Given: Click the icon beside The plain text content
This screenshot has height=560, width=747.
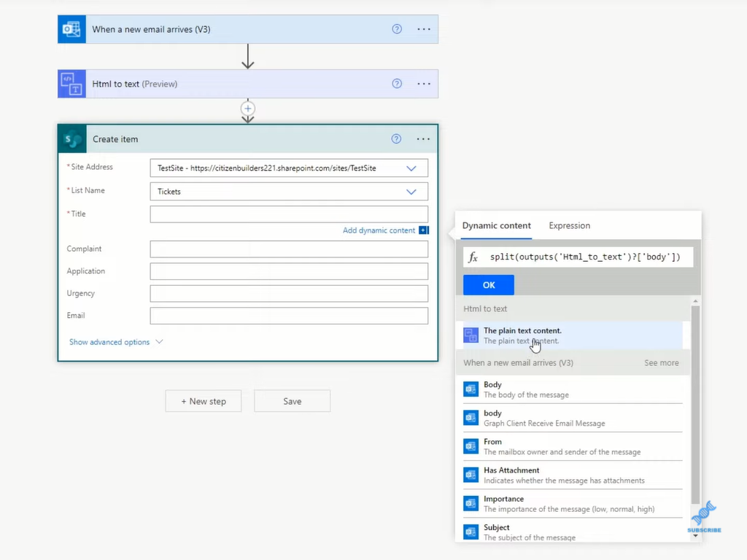Looking at the screenshot, I should 471,335.
